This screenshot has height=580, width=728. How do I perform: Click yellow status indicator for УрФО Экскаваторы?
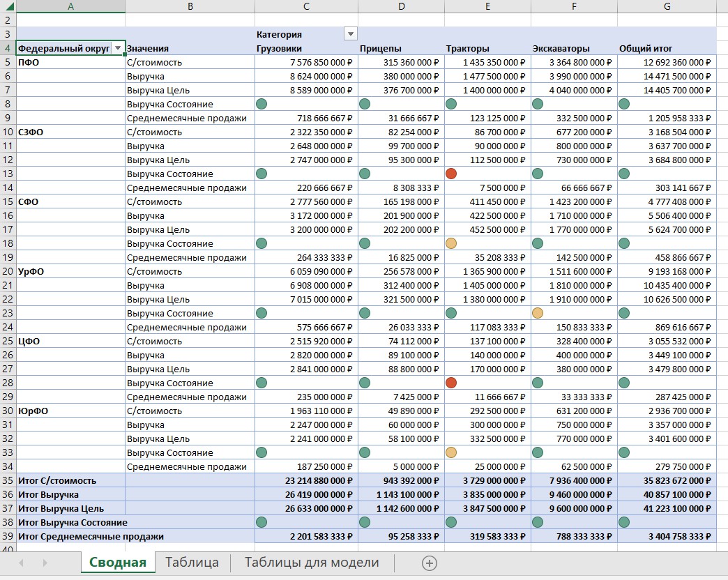[x=538, y=313]
